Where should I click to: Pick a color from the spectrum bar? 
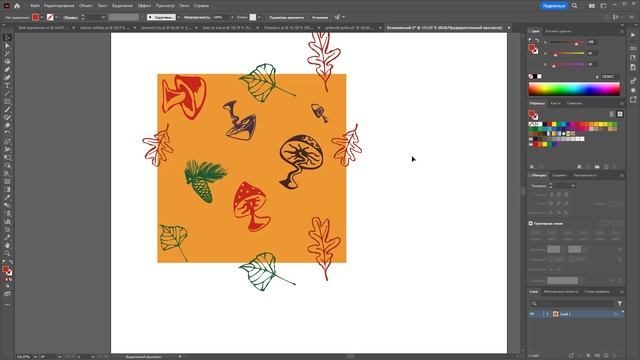point(574,89)
